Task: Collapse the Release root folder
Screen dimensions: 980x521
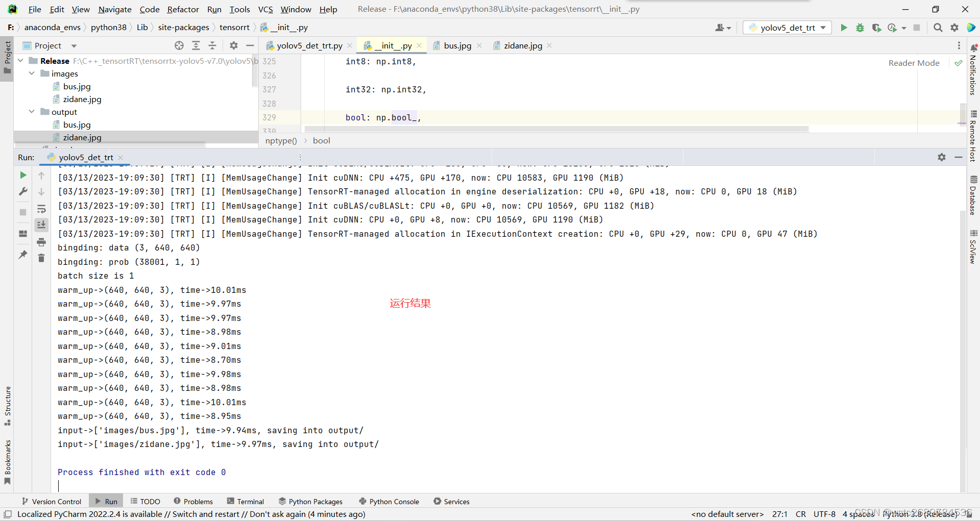Action: coord(20,61)
